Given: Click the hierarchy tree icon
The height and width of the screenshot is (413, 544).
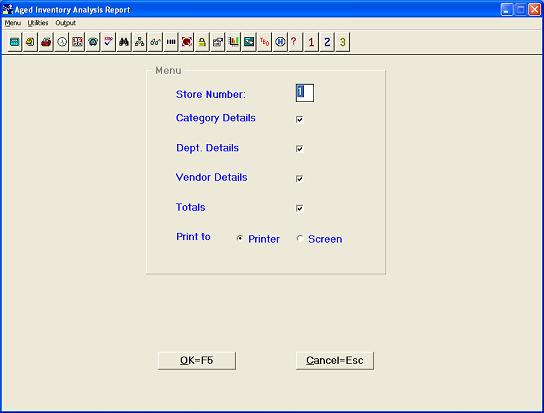Looking at the screenshot, I should (x=140, y=42).
